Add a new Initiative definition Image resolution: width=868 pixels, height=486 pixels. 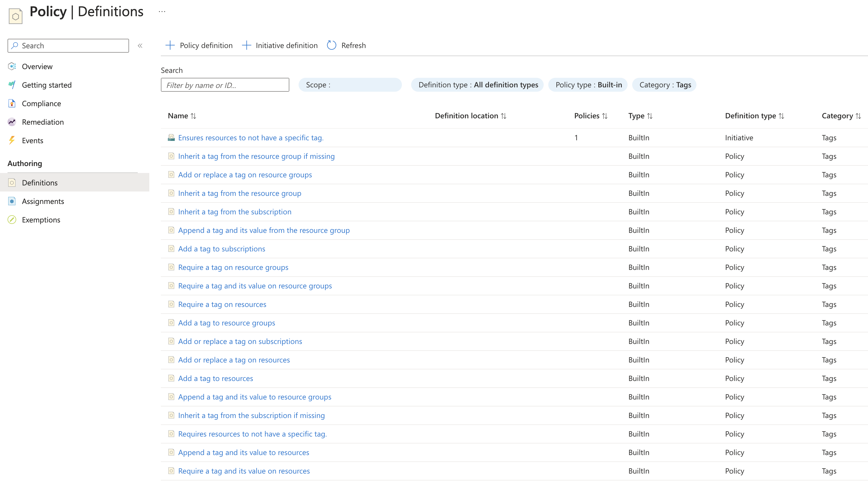(280, 45)
